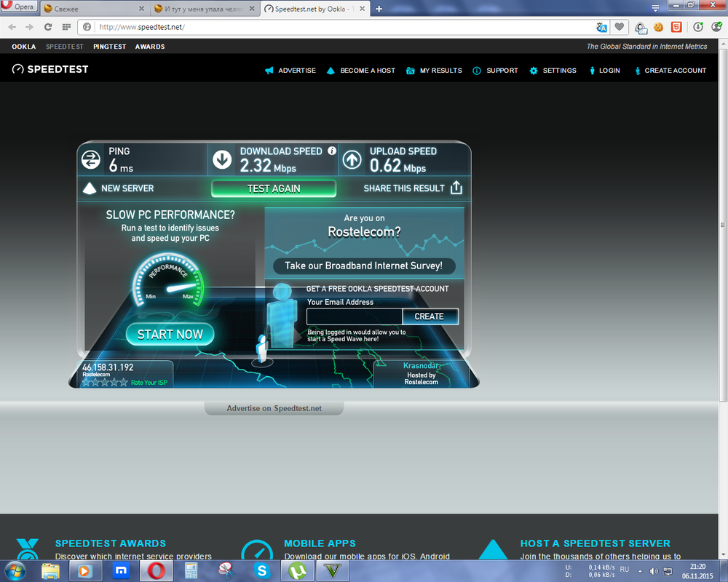Go forward to the next page
The width and height of the screenshot is (728, 582).
click(x=30, y=27)
